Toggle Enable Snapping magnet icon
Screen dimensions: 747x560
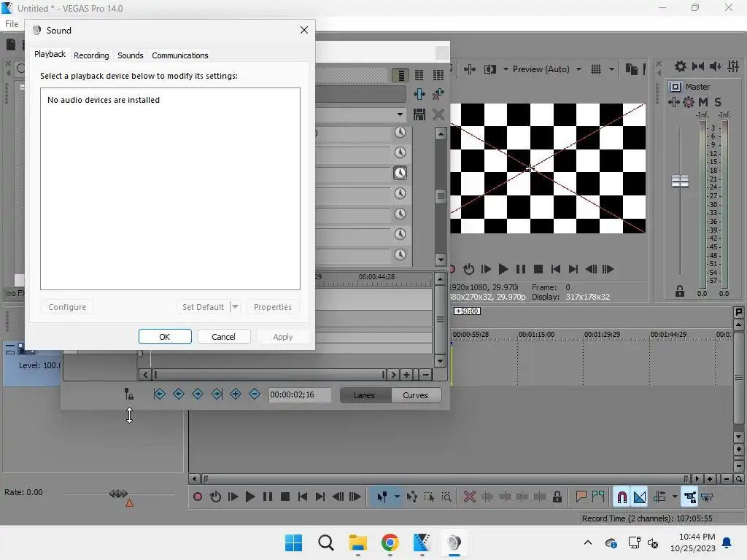click(622, 497)
